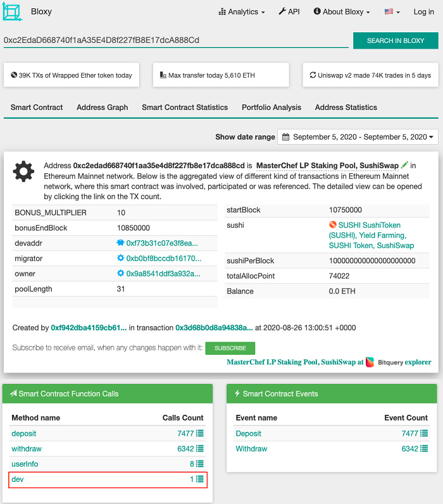Click the info icon beside About Bloxy
443x504 pixels.
click(317, 11)
